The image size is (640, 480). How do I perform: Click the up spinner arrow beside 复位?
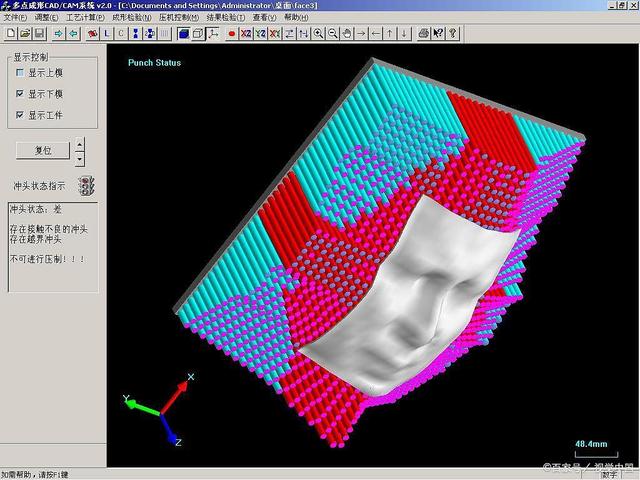(x=80, y=144)
